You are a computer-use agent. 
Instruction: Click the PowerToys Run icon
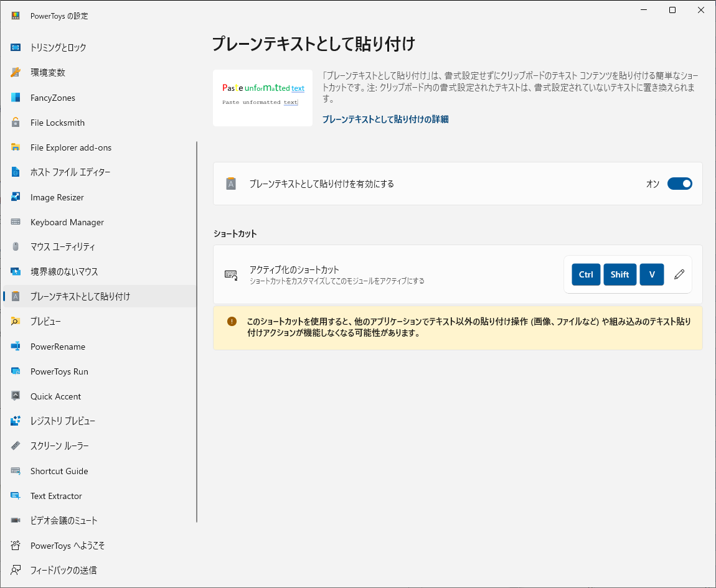click(16, 371)
